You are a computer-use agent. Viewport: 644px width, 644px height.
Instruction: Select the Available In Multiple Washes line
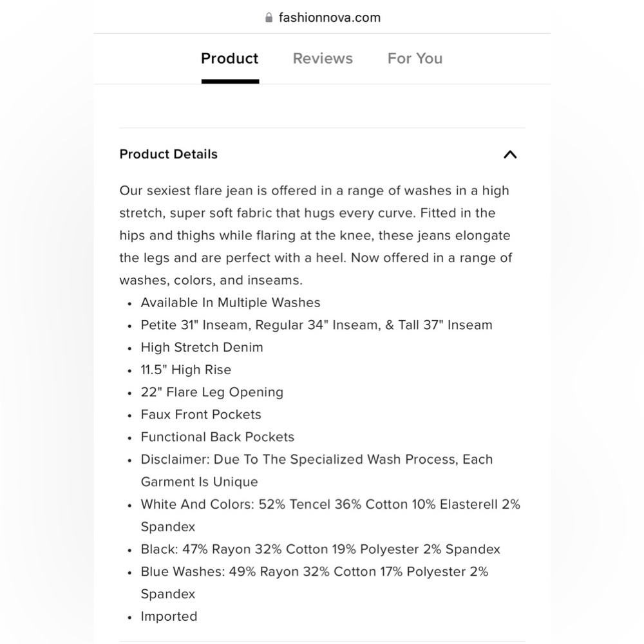230,303
